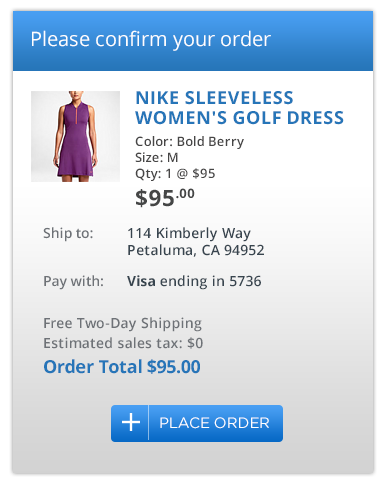Click the Qty: 1 @ $95 line
Screen dimensions: 384x492
(175, 174)
